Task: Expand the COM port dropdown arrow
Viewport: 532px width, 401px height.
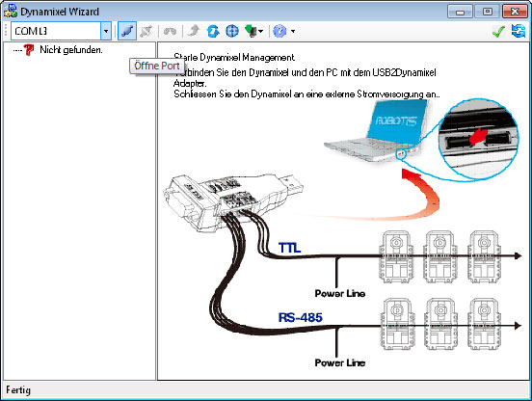Action: [x=106, y=31]
